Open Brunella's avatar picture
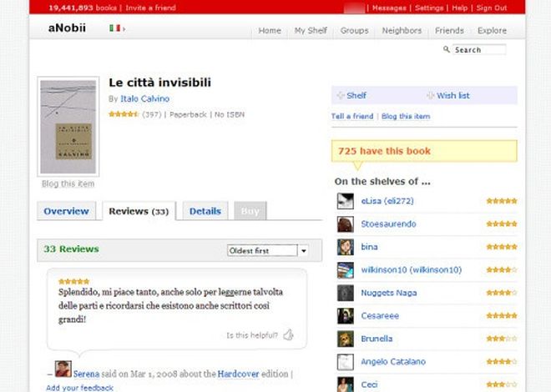The image size is (551, 392). [346, 339]
